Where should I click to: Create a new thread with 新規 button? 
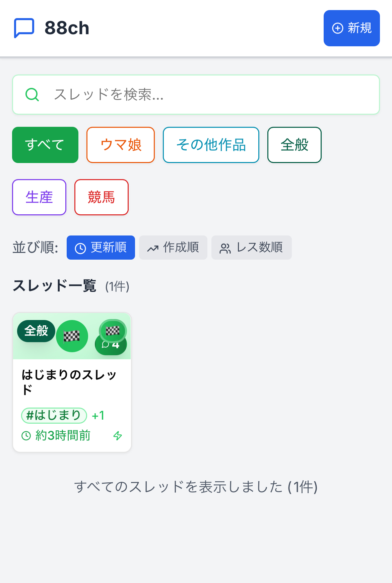click(352, 28)
